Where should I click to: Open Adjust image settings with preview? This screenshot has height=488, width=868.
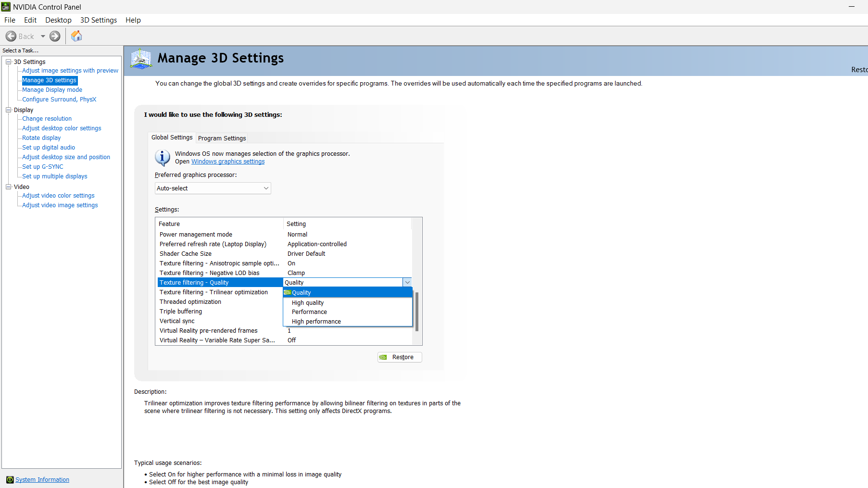click(x=70, y=71)
